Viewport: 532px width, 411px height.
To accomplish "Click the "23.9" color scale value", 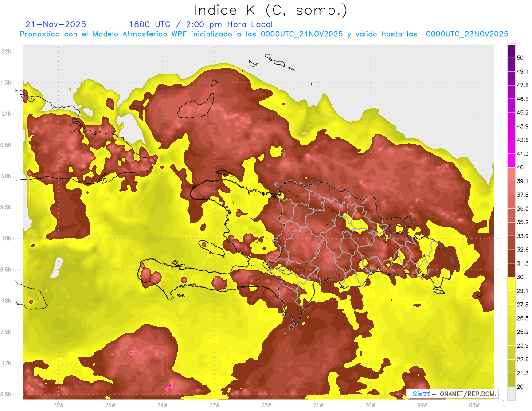I will pyautogui.click(x=523, y=346).
